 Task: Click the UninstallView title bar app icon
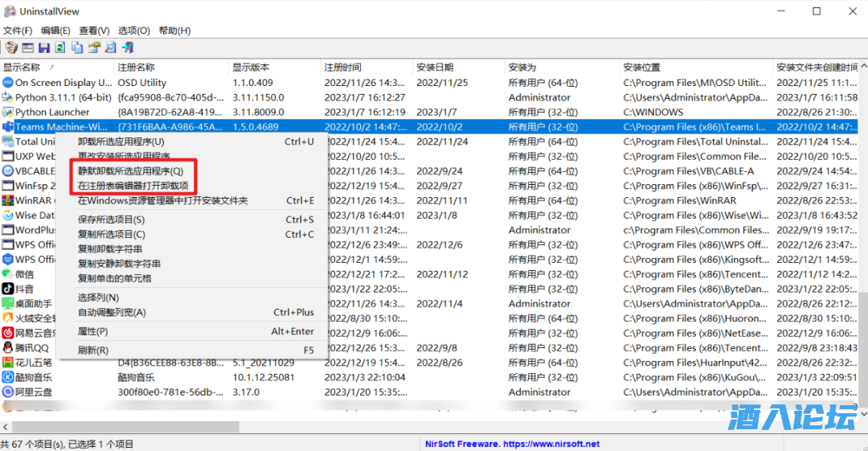(x=10, y=11)
